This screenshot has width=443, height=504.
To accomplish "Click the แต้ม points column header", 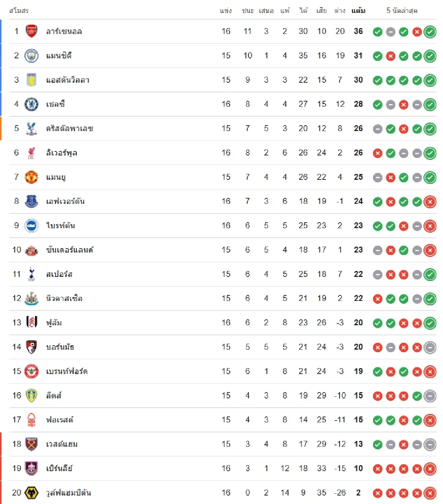I will tap(358, 11).
